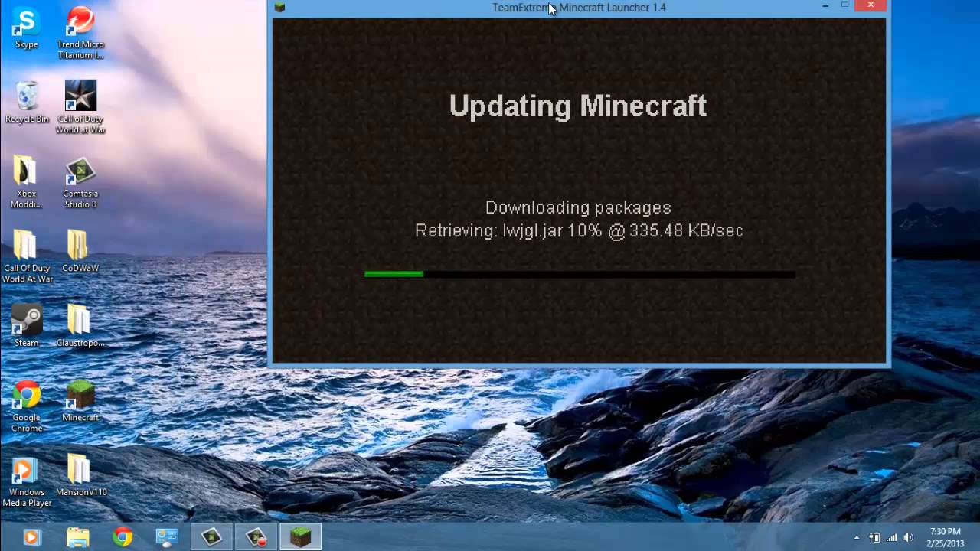
Task: Select the MansionV110 folder
Action: point(80,476)
